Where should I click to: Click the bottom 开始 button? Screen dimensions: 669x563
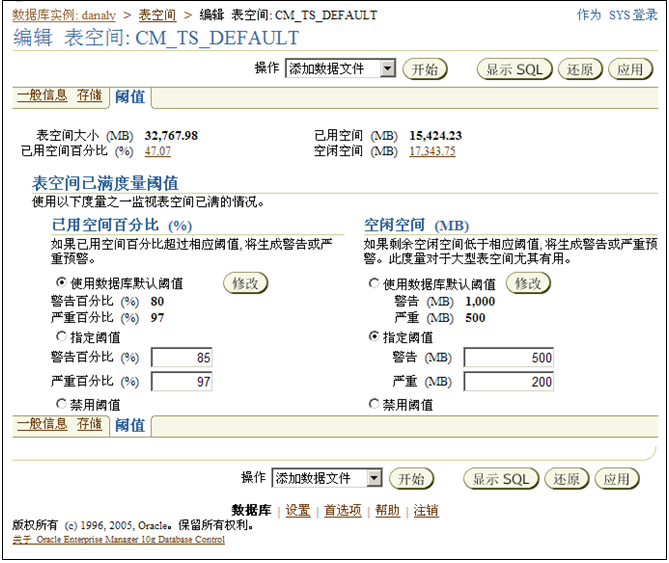click(x=411, y=479)
